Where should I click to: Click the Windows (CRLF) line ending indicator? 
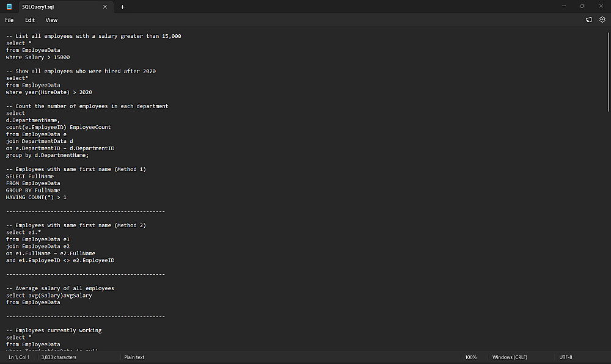(x=510, y=357)
